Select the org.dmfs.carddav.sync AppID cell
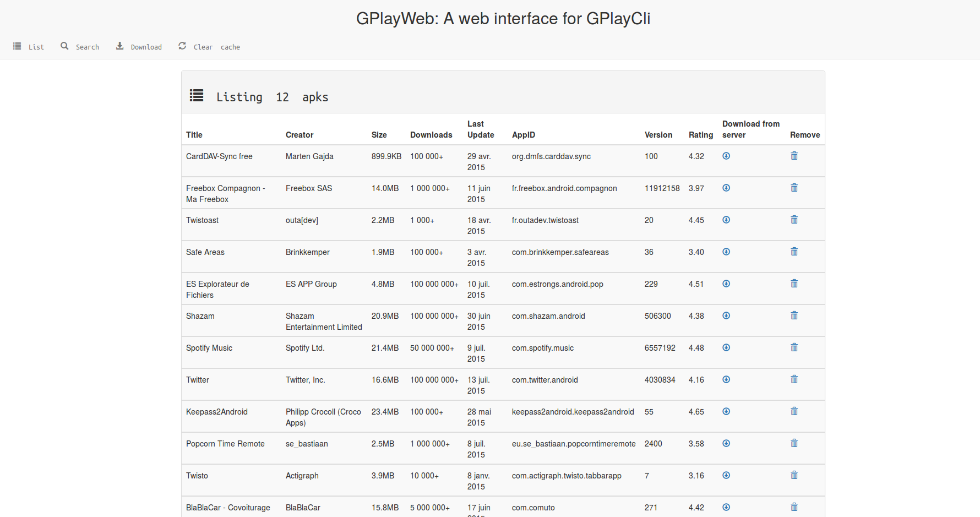Image resolution: width=980 pixels, height=517 pixels. coord(551,156)
